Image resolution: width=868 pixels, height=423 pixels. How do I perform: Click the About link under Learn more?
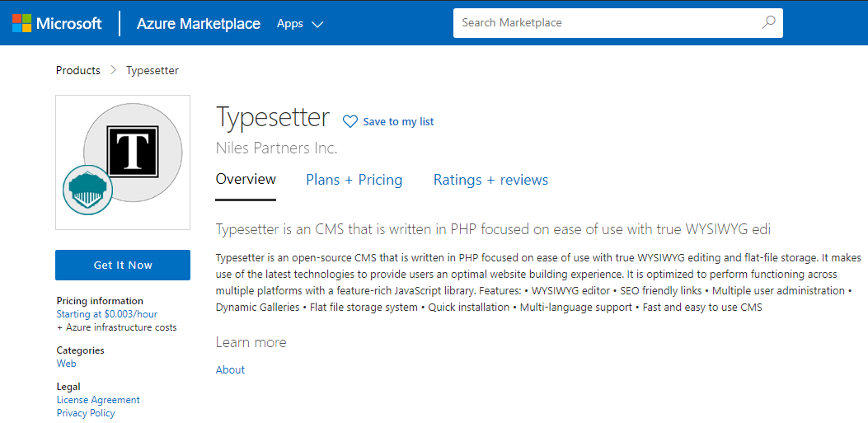[x=230, y=370]
